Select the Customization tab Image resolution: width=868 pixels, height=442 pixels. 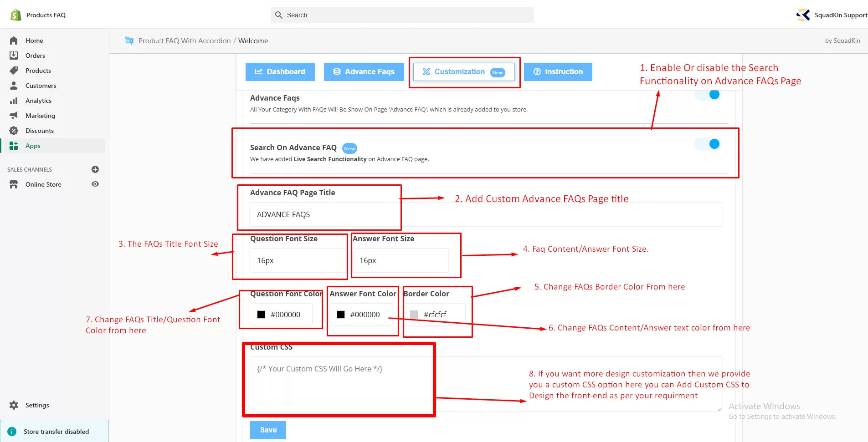pyautogui.click(x=463, y=72)
